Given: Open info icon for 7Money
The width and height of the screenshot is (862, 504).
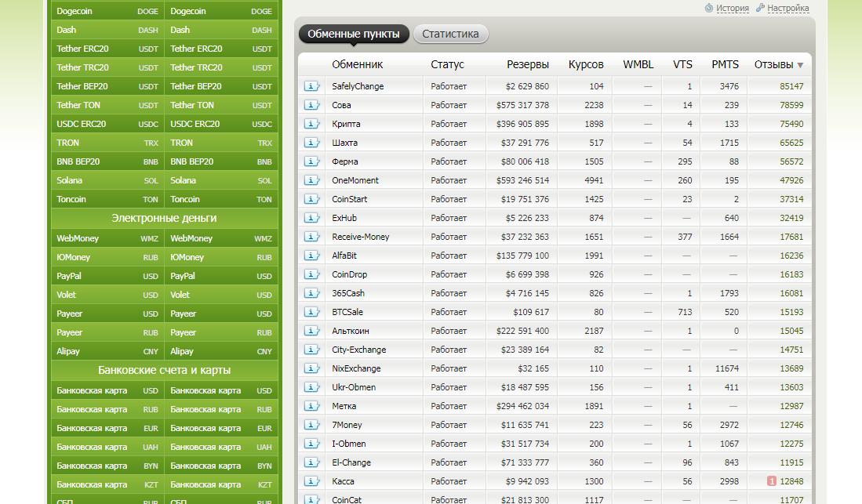Looking at the screenshot, I should 311,425.
